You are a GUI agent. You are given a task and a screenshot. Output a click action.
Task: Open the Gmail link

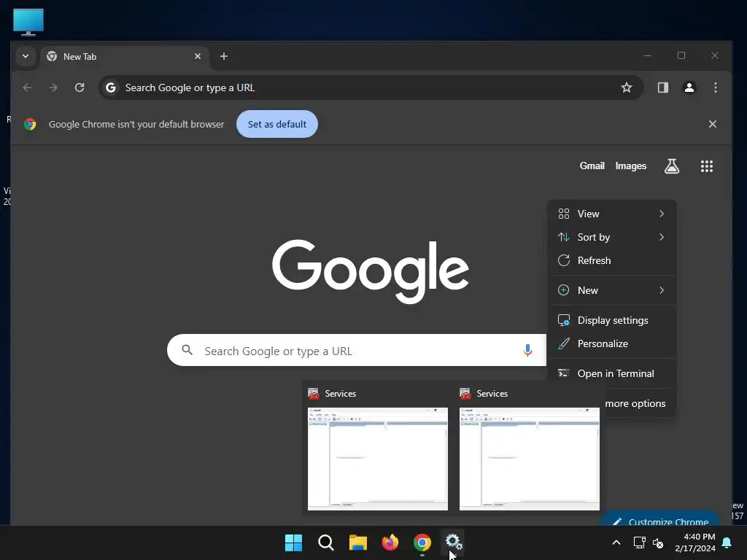(592, 166)
